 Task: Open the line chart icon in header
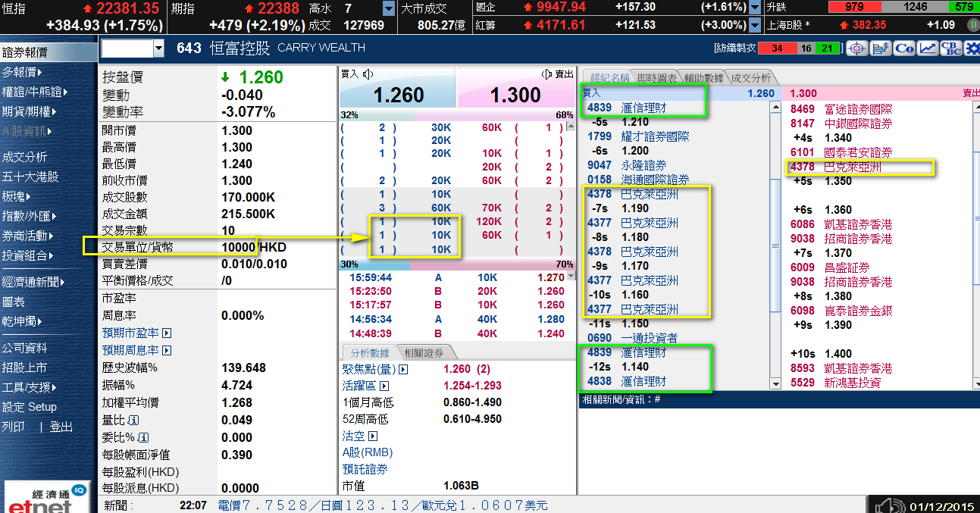point(928,48)
